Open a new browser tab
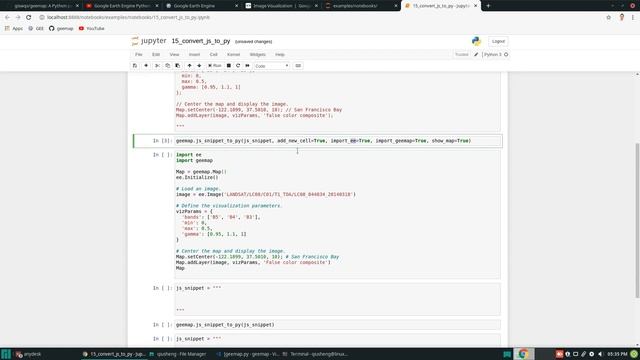The image size is (640, 360). [488, 6]
